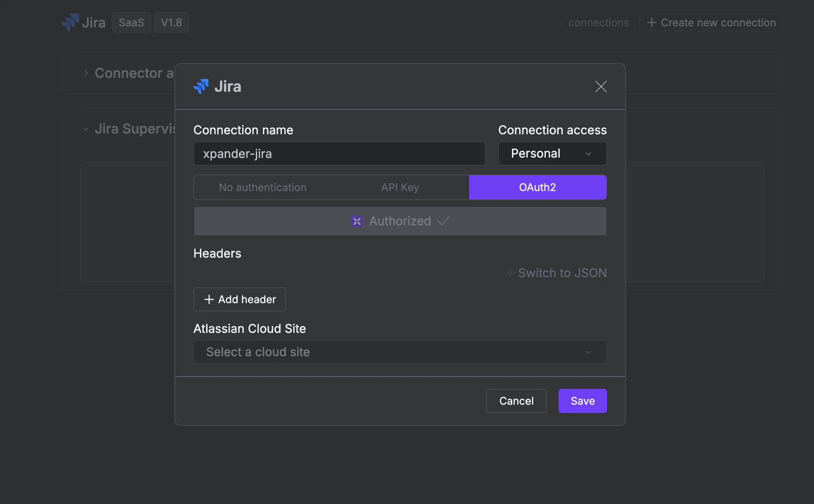Click the code icon beside Switch to JSON
Viewport: 814px width, 504px height.
(510, 273)
